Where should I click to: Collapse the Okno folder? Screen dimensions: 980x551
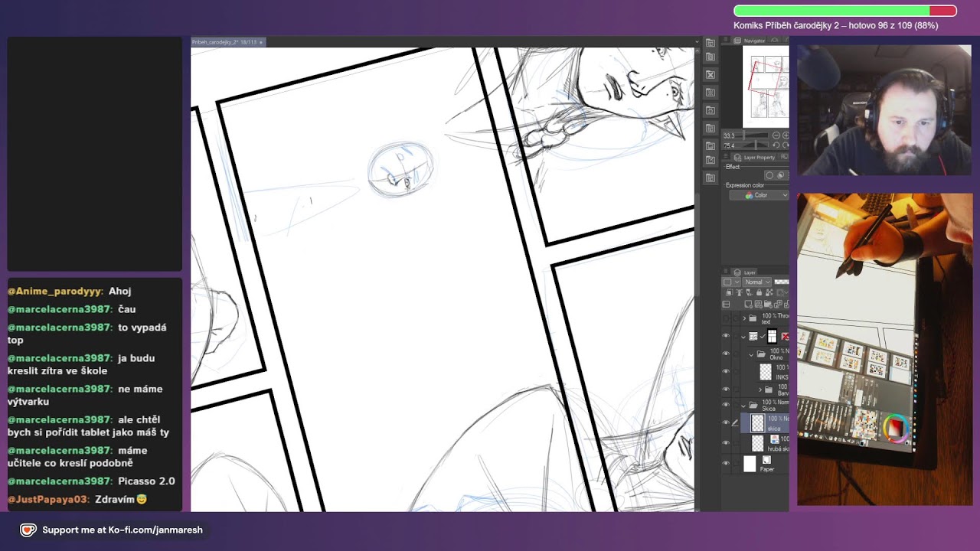[751, 354]
